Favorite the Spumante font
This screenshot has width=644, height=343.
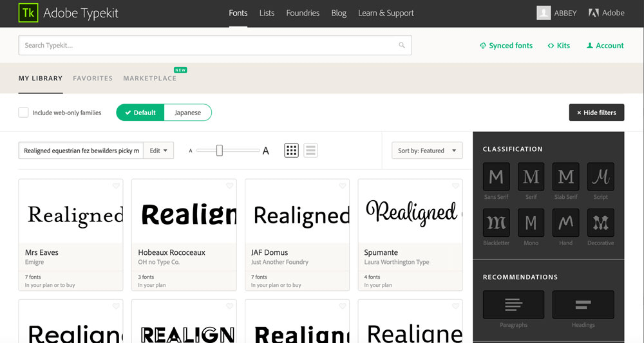[455, 186]
